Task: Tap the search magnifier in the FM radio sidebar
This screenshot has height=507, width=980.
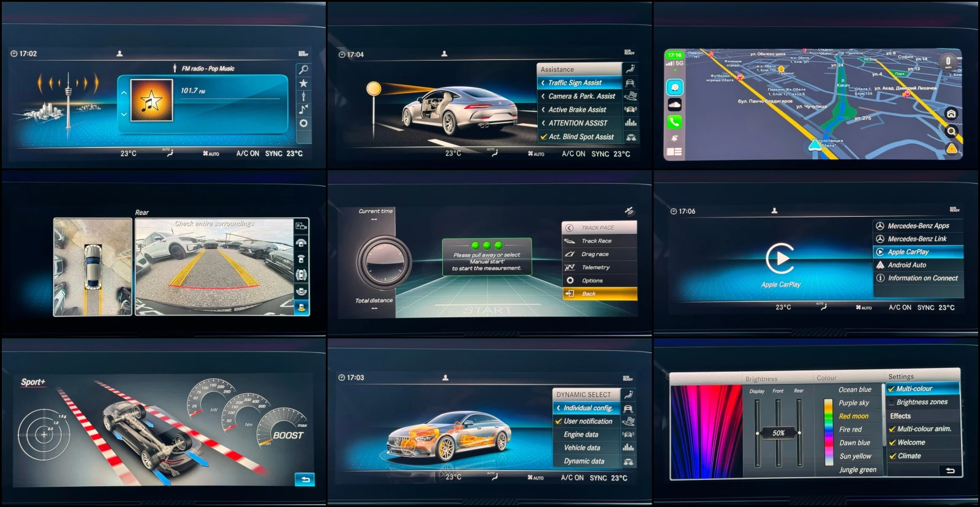Action: pyautogui.click(x=303, y=70)
